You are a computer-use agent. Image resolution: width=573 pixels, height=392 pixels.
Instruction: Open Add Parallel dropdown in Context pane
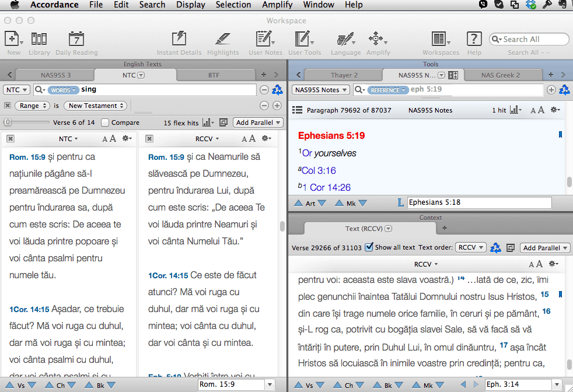tap(545, 248)
